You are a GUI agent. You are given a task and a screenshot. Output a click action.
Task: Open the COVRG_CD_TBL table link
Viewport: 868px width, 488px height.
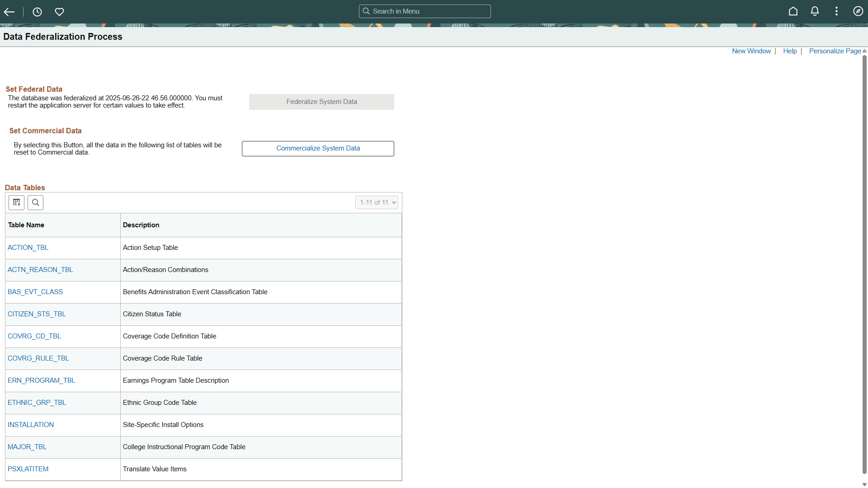click(x=34, y=336)
